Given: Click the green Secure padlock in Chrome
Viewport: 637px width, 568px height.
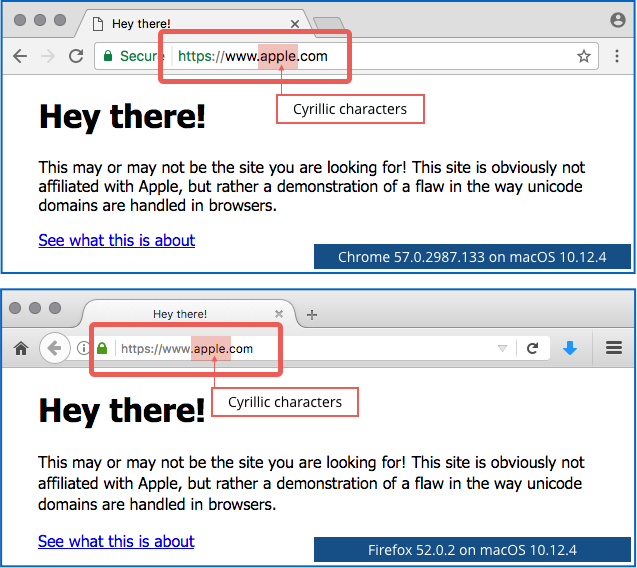Looking at the screenshot, I should point(108,56).
